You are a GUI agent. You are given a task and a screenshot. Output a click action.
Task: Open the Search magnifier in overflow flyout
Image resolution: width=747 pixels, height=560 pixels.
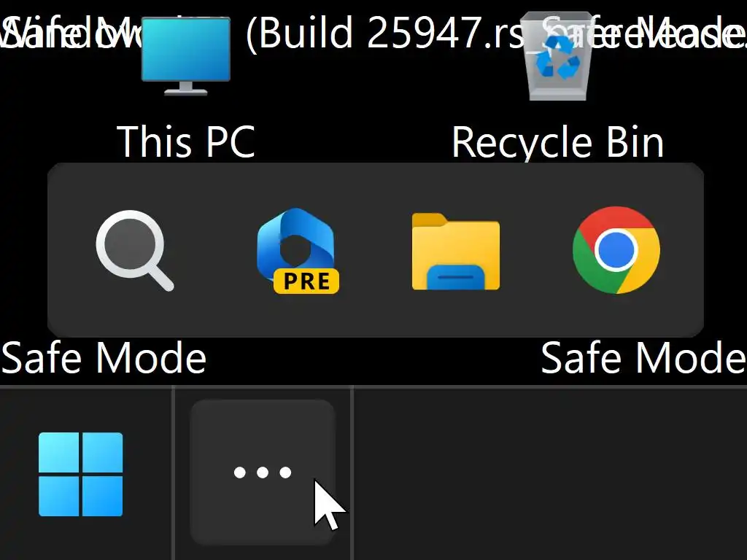coord(135,251)
